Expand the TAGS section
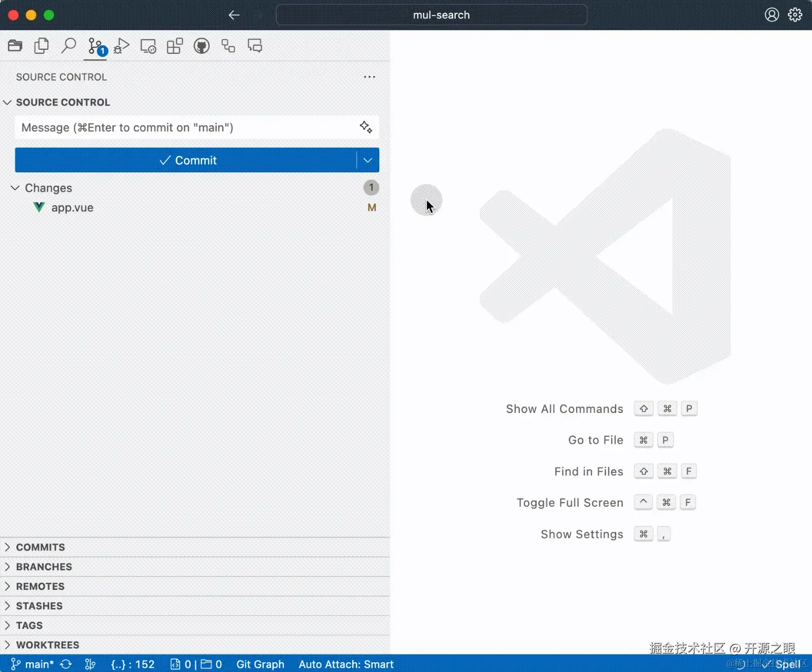Image resolution: width=812 pixels, height=672 pixels. [195, 625]
